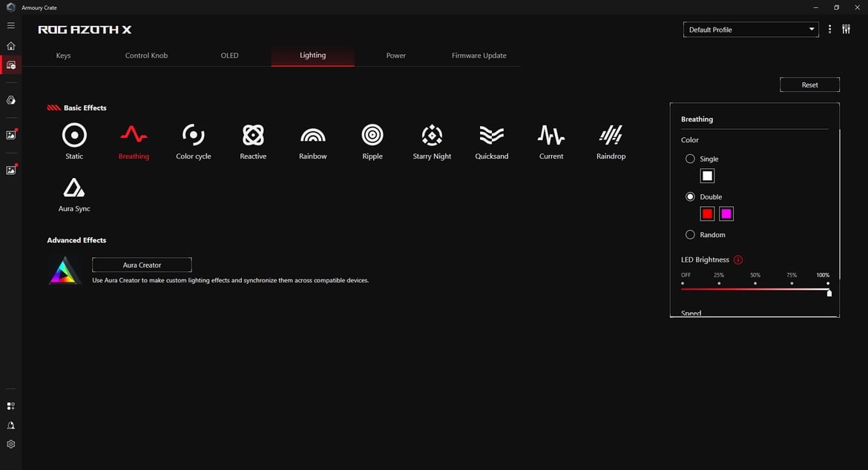
Task: Choose the Color cycle effect
Action: (193, 142)
